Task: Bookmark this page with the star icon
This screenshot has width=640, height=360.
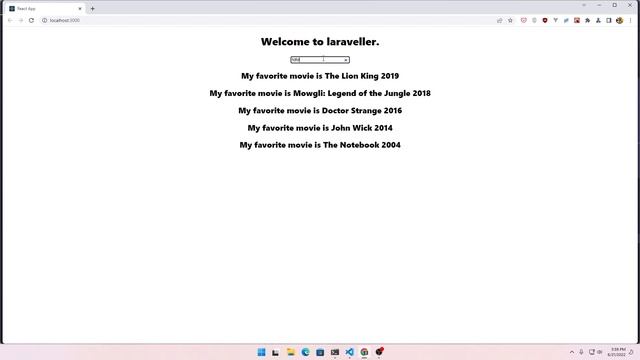Action: (x=510, y=20)
